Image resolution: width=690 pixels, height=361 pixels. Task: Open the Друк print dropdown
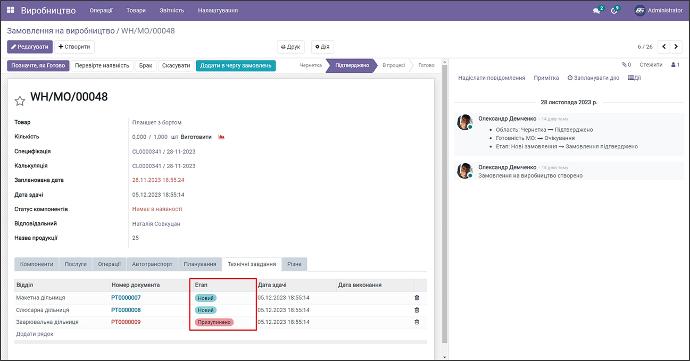(290, 47)
